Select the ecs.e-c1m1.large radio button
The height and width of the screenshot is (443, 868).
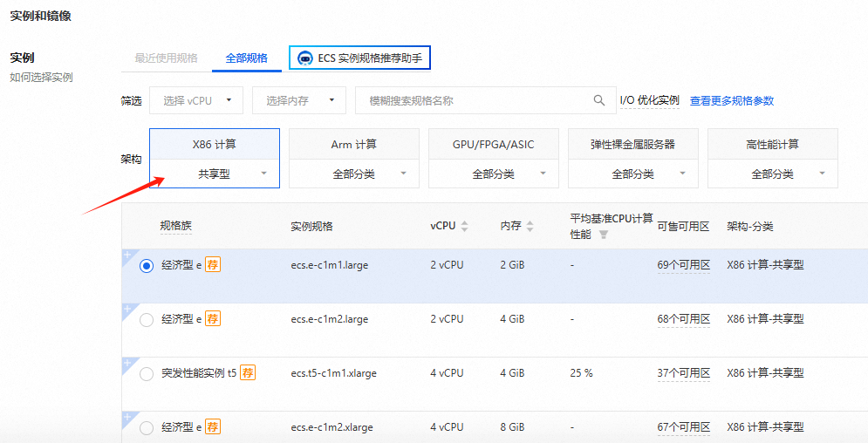147,266
